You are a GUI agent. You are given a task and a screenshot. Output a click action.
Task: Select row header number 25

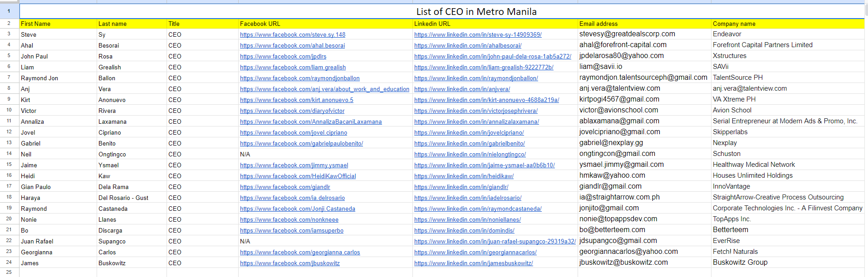(x=9, y=272)
